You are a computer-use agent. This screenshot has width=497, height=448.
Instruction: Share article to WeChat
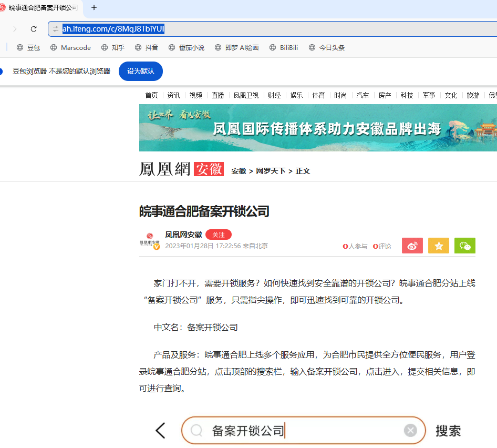pyautogui.click(x=465, y=246)
